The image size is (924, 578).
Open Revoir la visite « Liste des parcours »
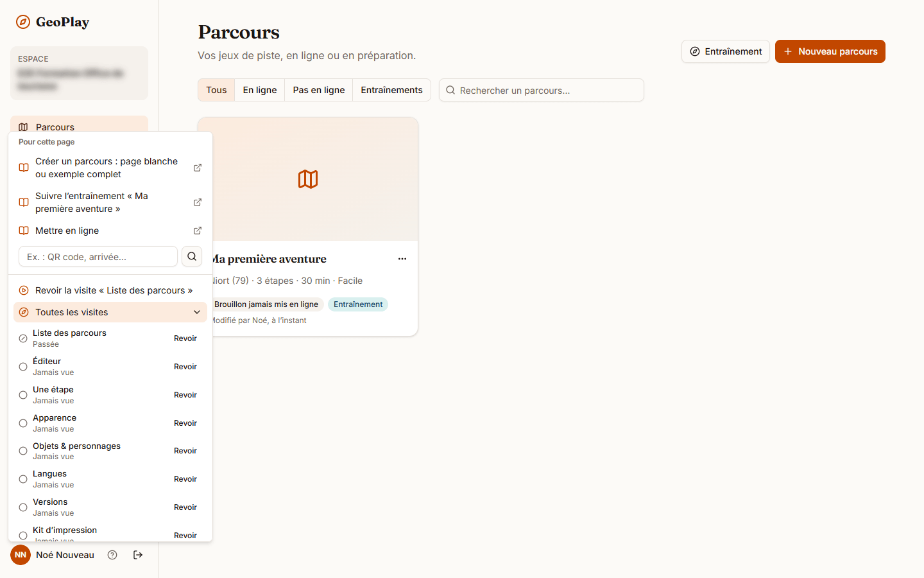point(110,290)
